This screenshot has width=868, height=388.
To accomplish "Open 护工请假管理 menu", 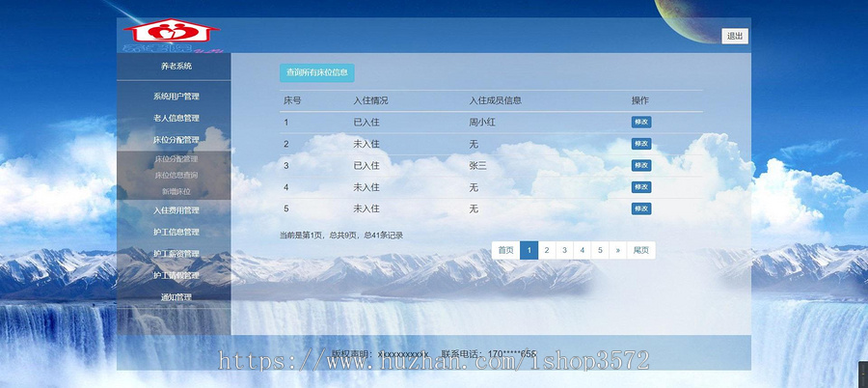I will click(176, 275).
